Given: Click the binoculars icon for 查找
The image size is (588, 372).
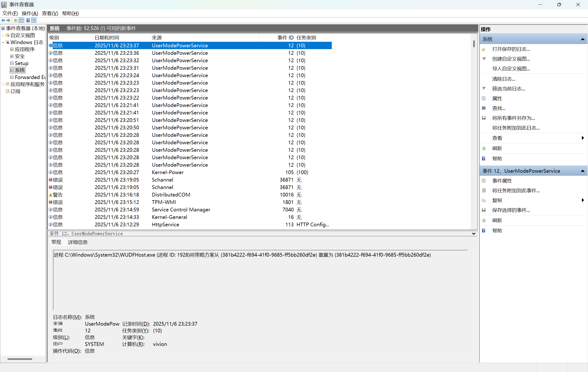Looking at the screenshot, I should pos(484,108).
